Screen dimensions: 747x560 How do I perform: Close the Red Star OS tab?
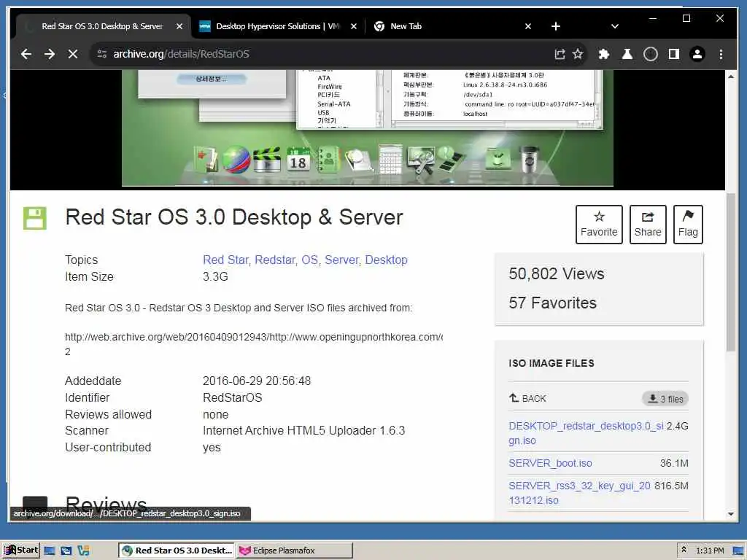[179, 27]
